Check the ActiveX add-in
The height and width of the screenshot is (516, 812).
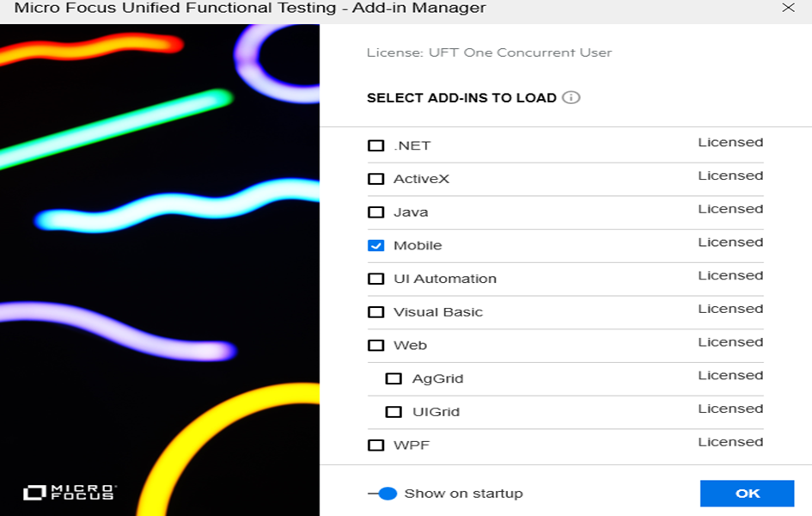point(376,179)
